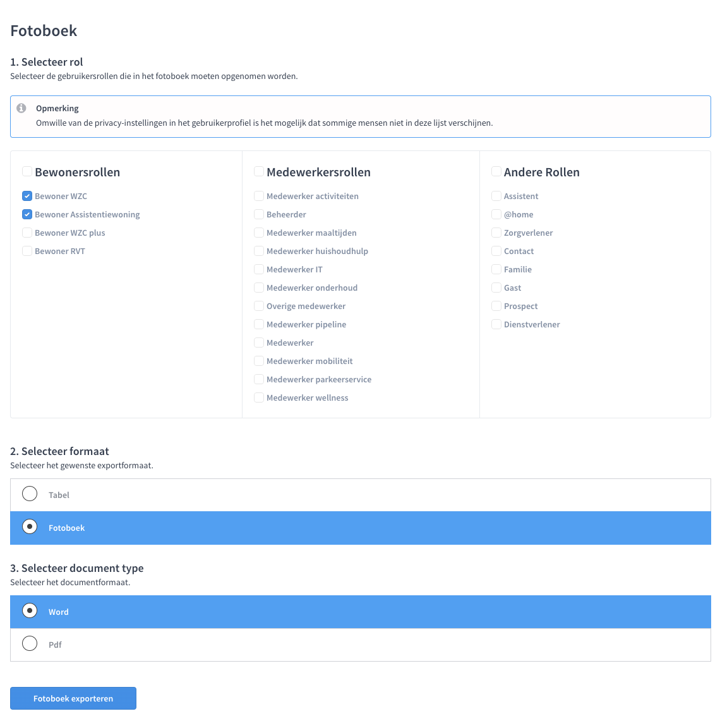Choose the Tabel export format
The width and height of the screenshot is (720, 728).
click(361, 495)
